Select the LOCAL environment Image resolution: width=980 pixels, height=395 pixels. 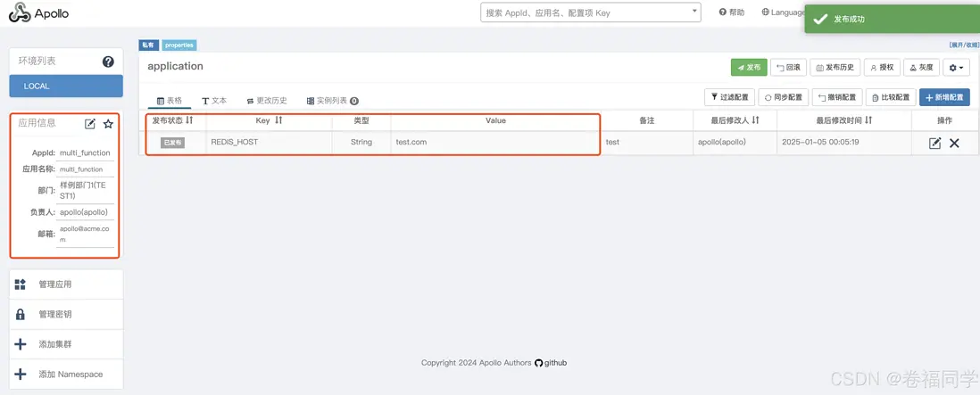pos(66,86)
